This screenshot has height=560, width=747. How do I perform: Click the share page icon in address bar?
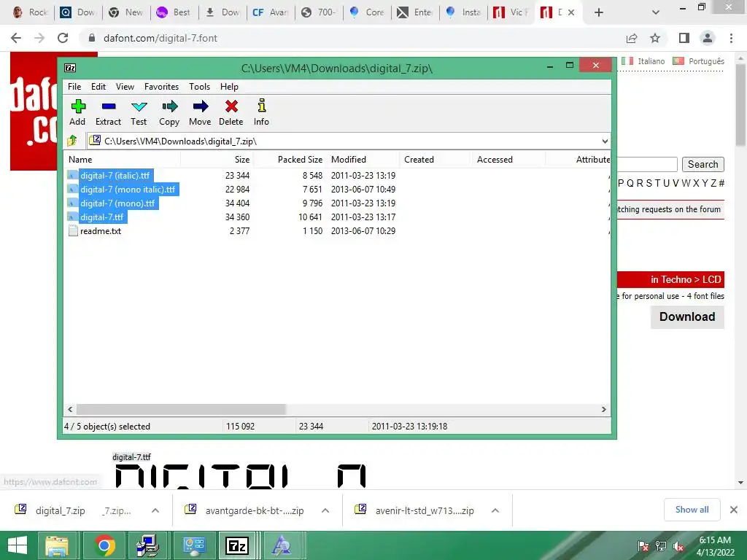click(x=632, y=38)
